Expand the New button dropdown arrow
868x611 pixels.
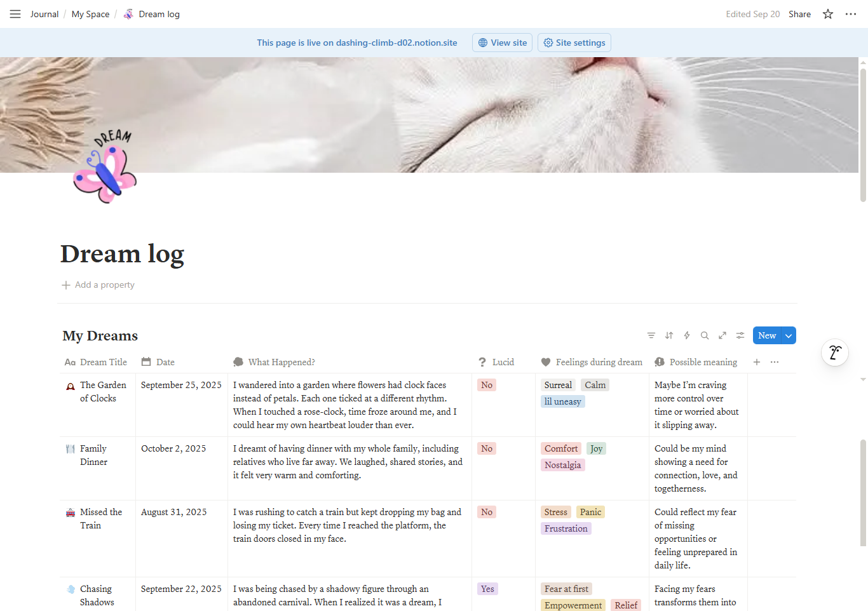tap(789, 335)
